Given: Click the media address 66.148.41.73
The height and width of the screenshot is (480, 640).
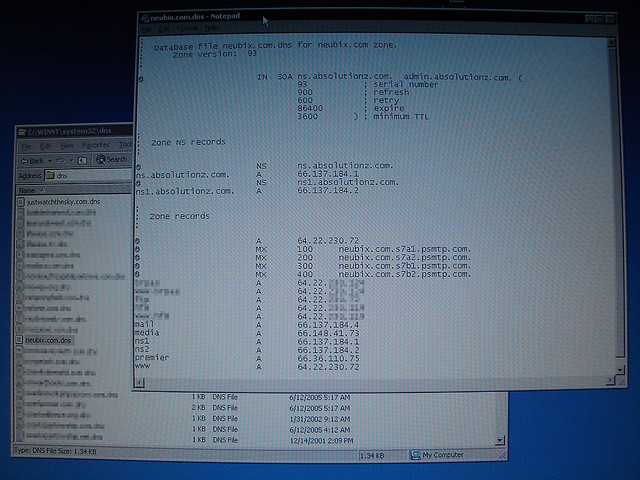Looking at the screenshot, I should pos(328,333).
